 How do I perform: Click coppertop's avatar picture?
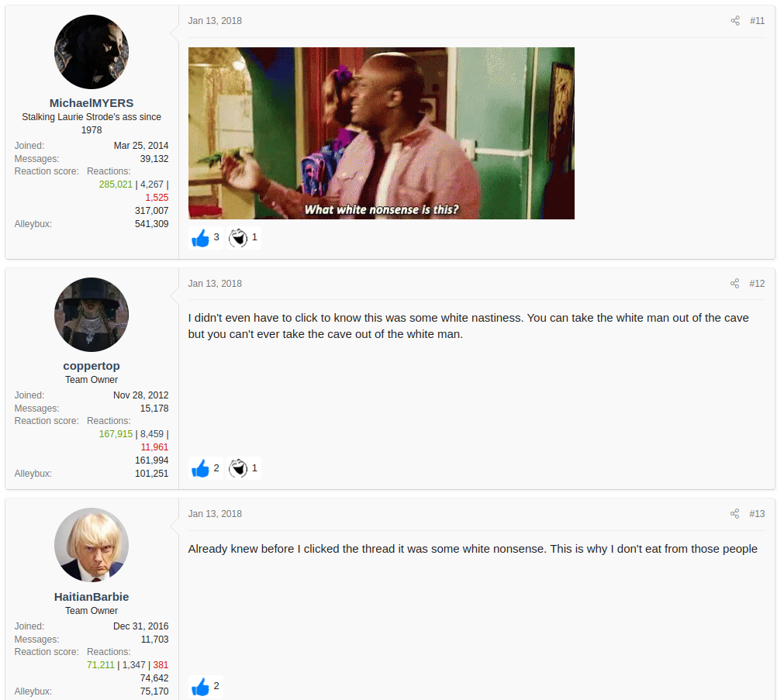(92, 315)
